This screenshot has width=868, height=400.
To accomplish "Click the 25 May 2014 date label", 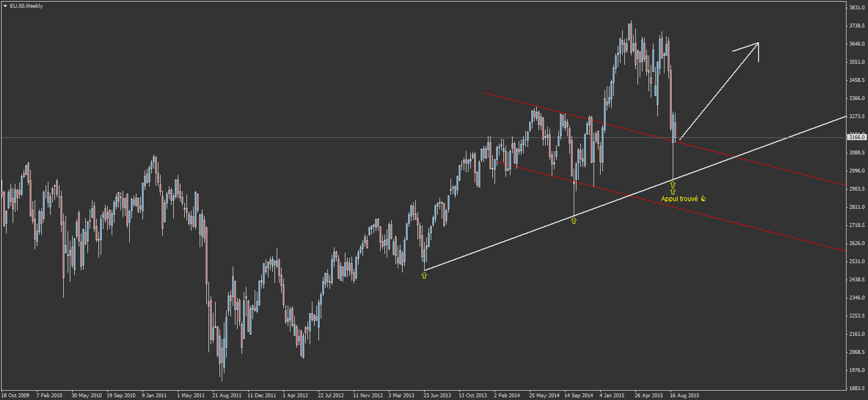I will (x=544, y=396).
